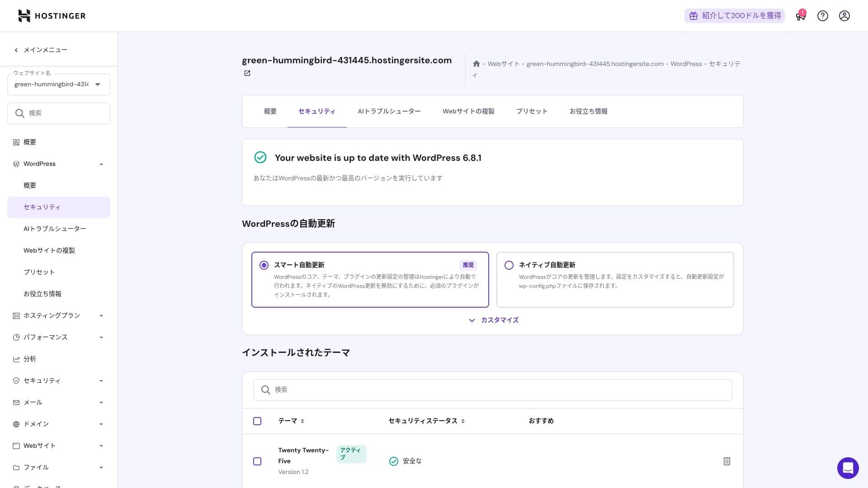Image resolution: width=868 pixels, height=488 pixels.
Task: Switch to the AIトラブルシューター tab
Action: coord(389,111)
